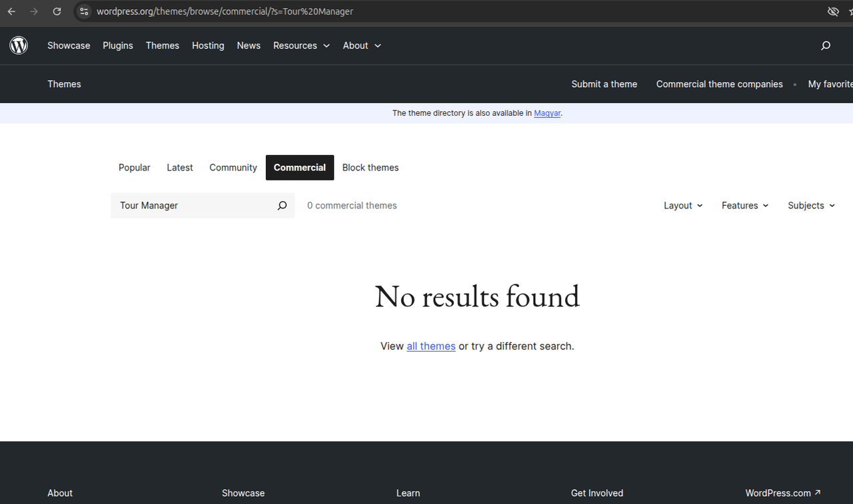This screenshot has width=853, height=504.
Task: Open My favorites link
Action: click(830, 84)
